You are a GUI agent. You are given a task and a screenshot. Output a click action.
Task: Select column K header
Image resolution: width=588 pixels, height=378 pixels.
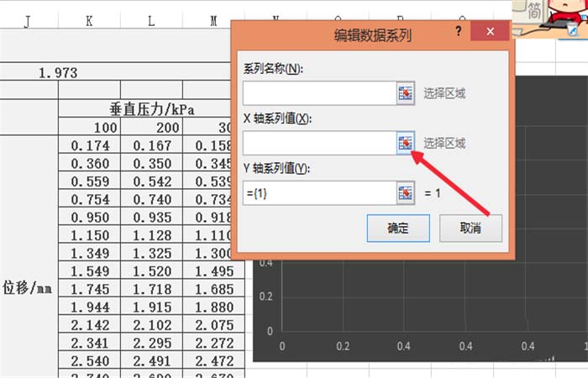click(x=89, y=21)
